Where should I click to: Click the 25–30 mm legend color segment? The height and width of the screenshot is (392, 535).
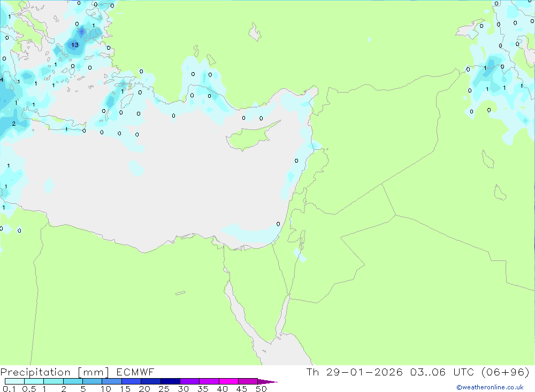pos(170,381)
